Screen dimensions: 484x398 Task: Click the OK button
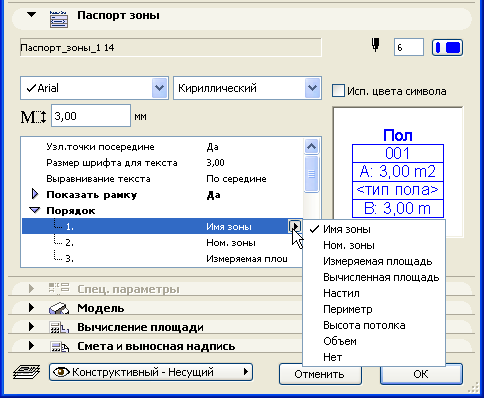[421, 374]
